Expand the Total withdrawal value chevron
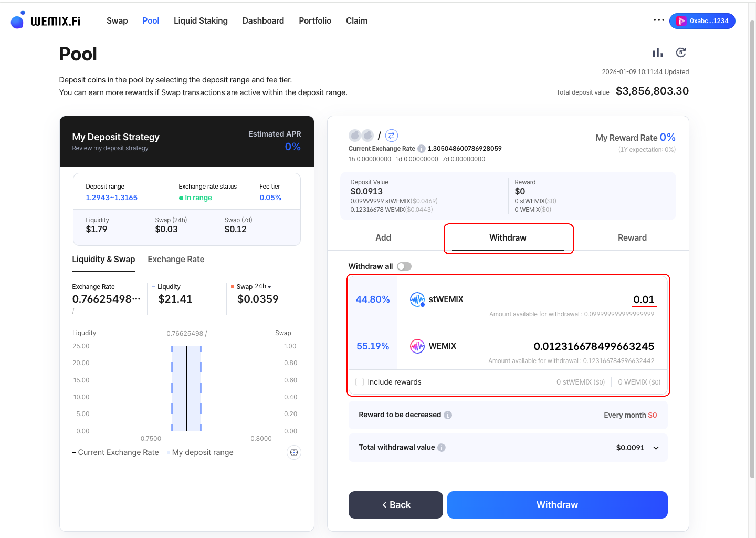This screenshot has width=756, height=538. tap(656, 448)
